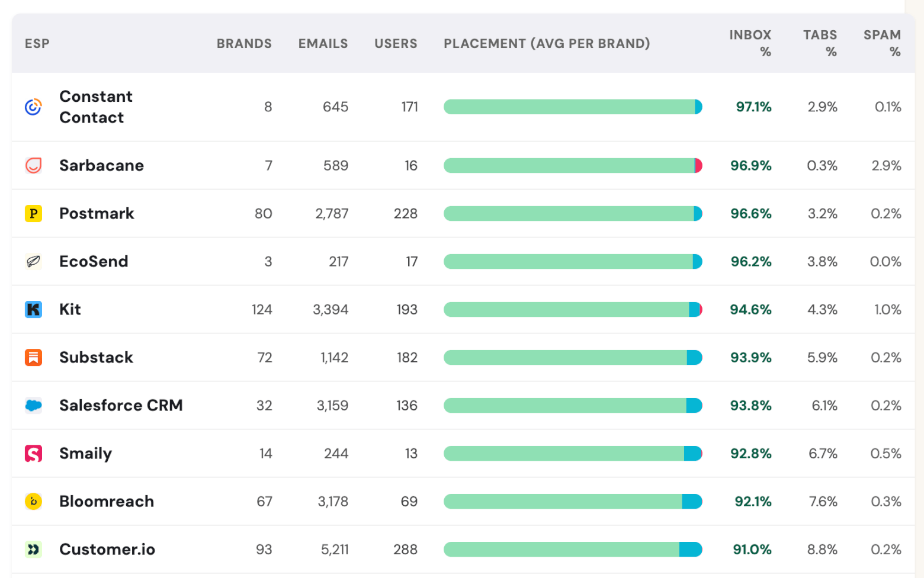Image resolution: width=924 pixels, height=578 pixels.
Task: Open the Postmark ESP name
Action: (97, 213)
